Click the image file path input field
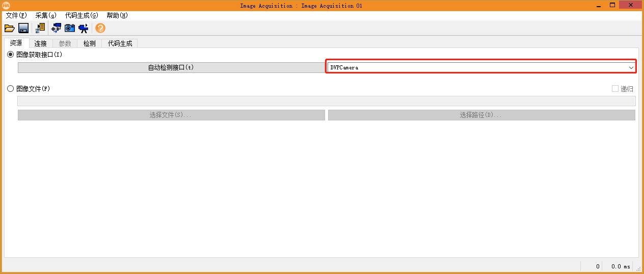Viewport: 644px width, 274px height. pos(327,101)
